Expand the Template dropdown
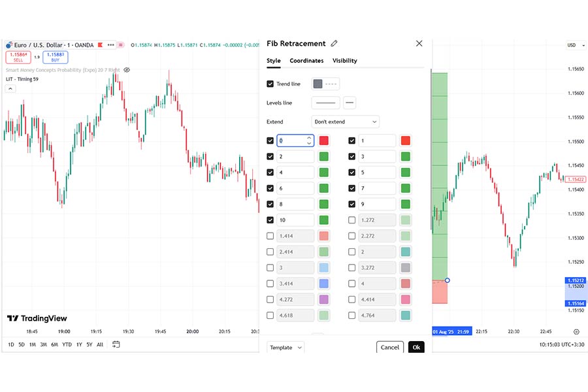This screenshot has width=588, height=392. (286, 348)
